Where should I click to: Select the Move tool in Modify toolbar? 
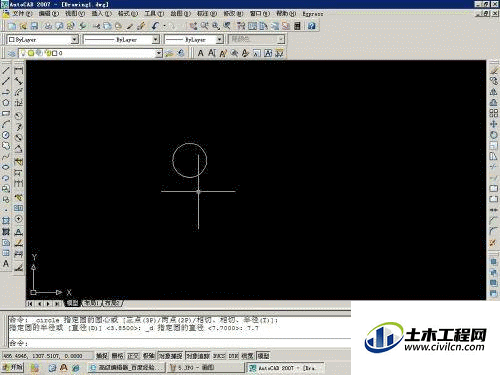pos(494,124)
